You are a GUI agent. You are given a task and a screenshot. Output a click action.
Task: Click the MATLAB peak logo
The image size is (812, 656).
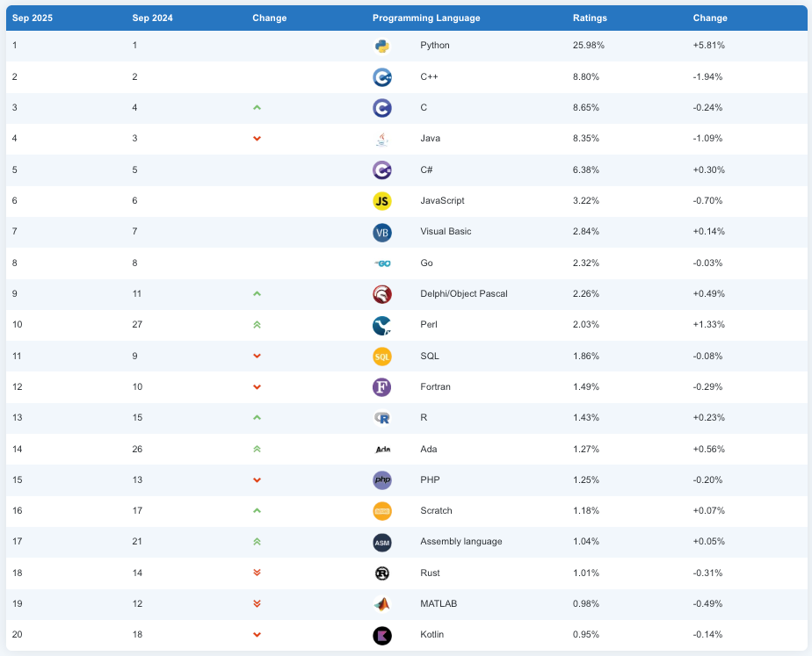[x=381, y=604]
